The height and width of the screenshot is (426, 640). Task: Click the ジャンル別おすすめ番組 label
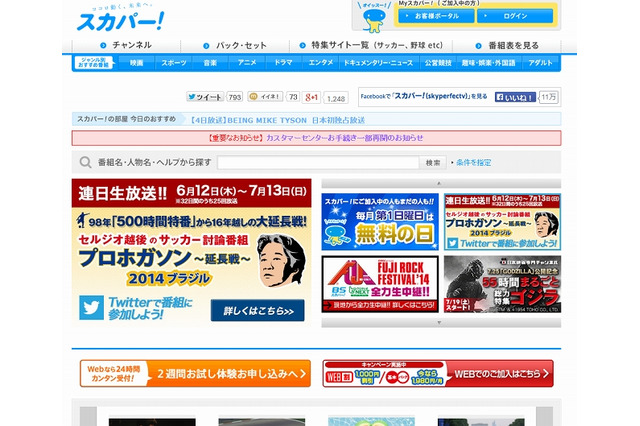94,63
